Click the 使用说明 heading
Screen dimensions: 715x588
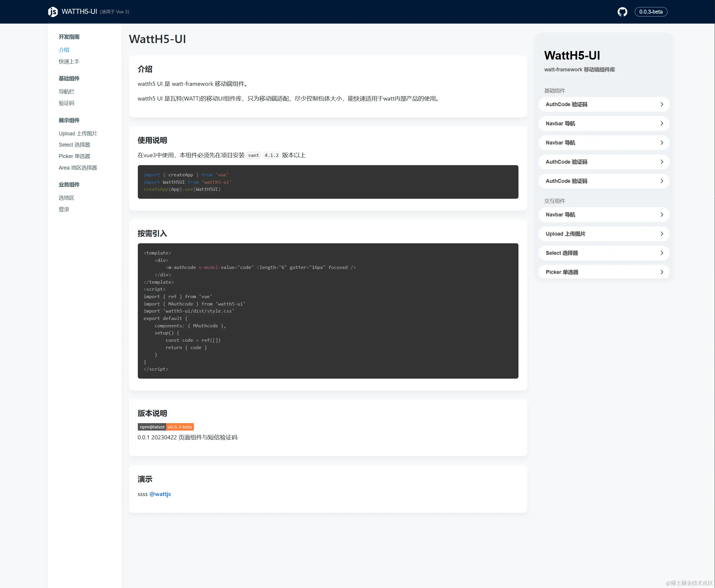pyautogui.click(x=152, y=140)
